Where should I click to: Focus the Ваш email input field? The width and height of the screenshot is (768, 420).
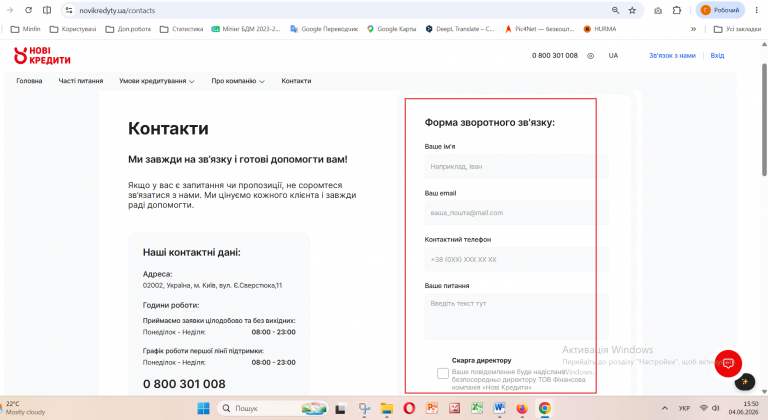517,213
